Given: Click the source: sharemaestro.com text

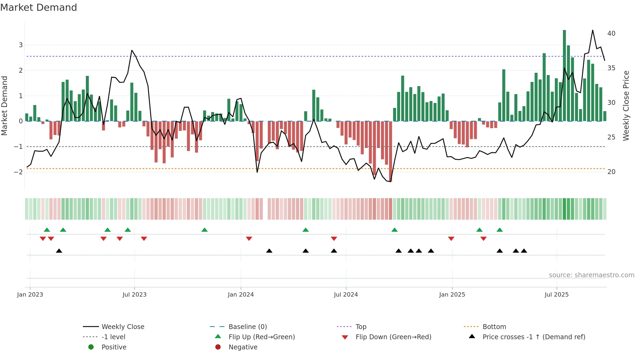Looking at the screenshot, I should (592, 275).
